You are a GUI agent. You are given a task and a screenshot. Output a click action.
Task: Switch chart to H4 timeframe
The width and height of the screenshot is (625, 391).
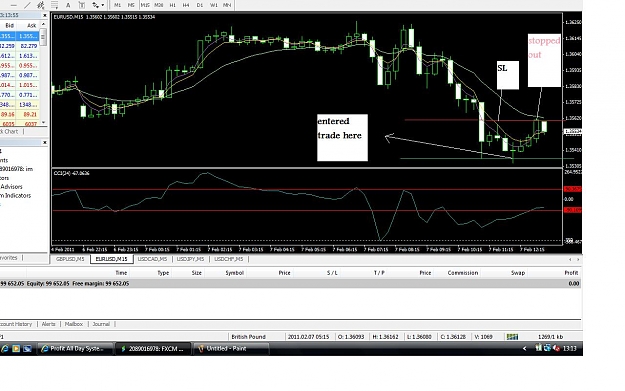point(186,5)
